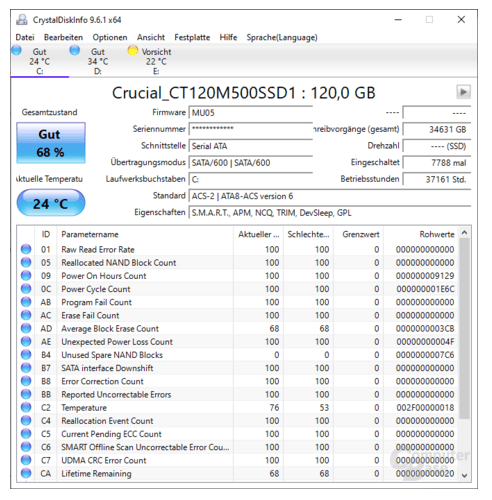Click the raw value 000000001E6C

(x=425, y=289)
